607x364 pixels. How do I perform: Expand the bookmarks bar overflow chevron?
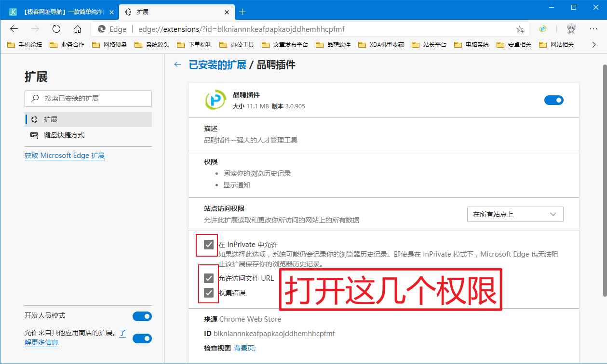(x=594, y=45)
